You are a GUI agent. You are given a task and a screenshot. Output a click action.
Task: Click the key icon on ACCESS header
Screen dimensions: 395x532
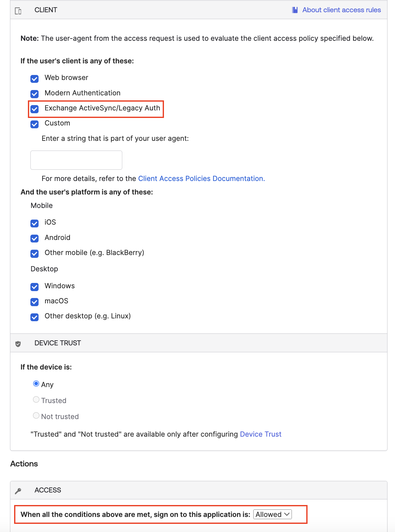18,490
